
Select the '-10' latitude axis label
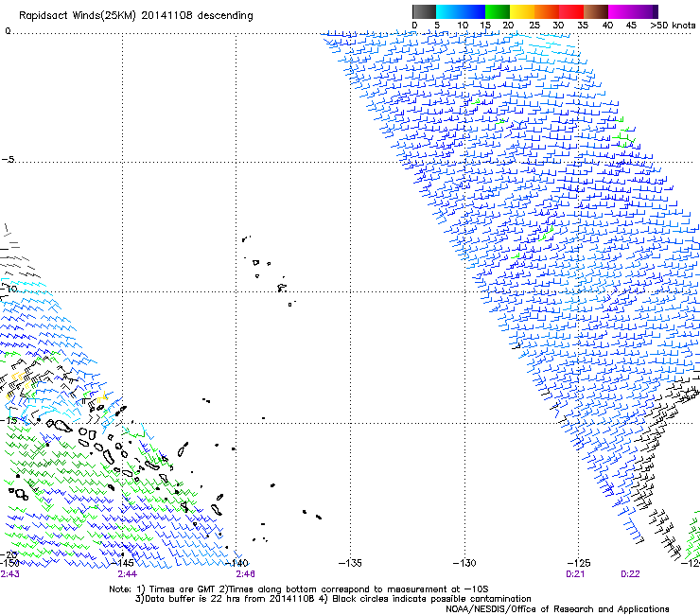pos(9,289)
